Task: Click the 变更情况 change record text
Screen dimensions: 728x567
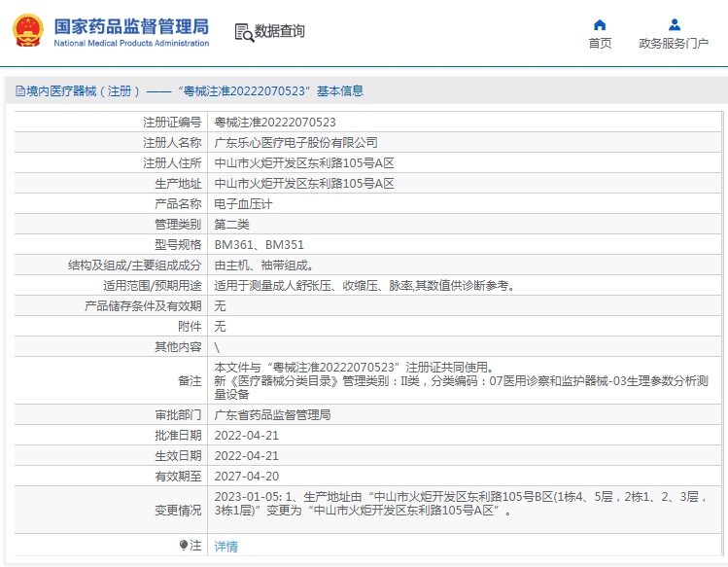Action: point(461,504)
